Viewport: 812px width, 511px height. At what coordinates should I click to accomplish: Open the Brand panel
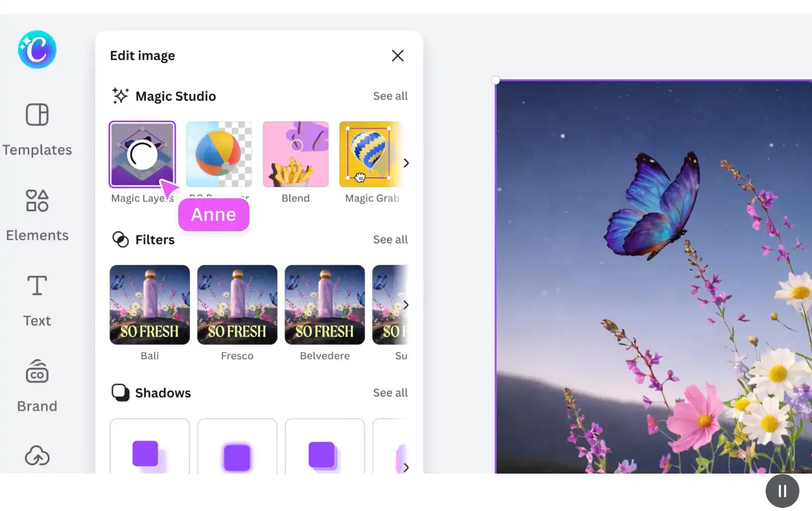37,384
